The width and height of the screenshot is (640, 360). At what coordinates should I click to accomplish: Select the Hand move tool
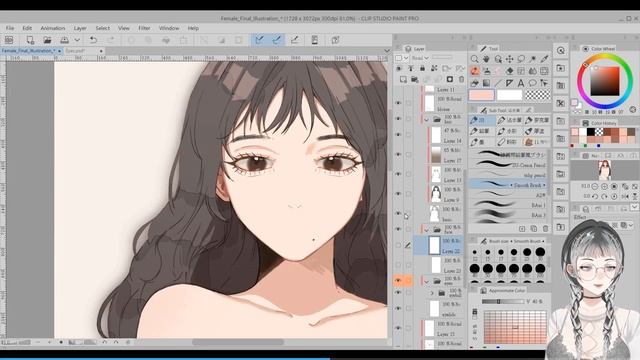point(486,59)
